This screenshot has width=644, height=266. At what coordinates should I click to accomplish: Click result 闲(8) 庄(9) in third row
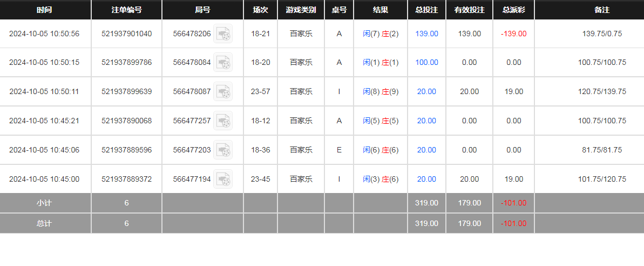[381, 92]
